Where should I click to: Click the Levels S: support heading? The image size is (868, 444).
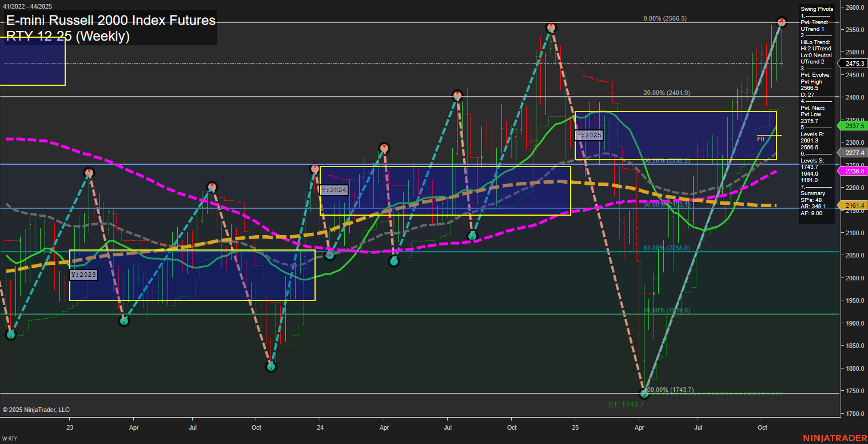(813, 160)
